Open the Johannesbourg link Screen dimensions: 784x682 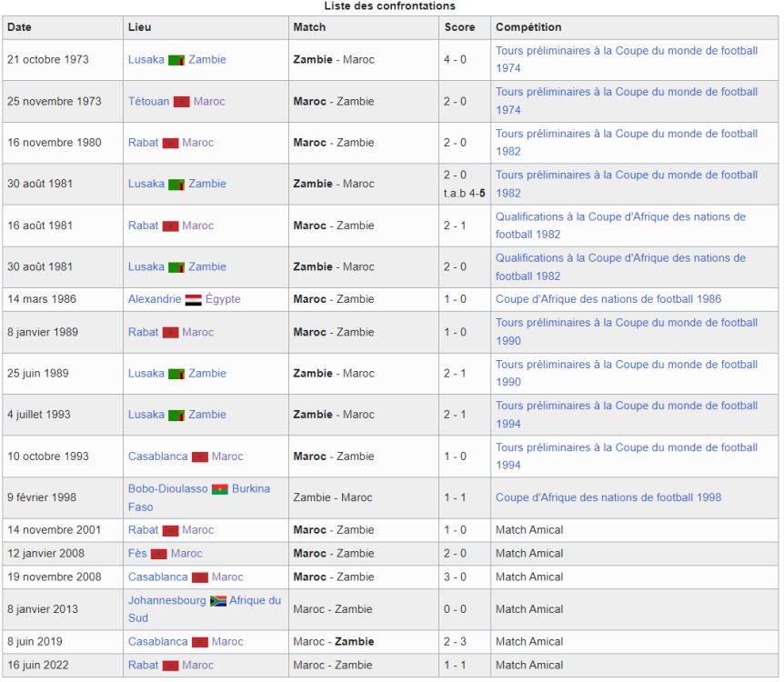point(166,601)
